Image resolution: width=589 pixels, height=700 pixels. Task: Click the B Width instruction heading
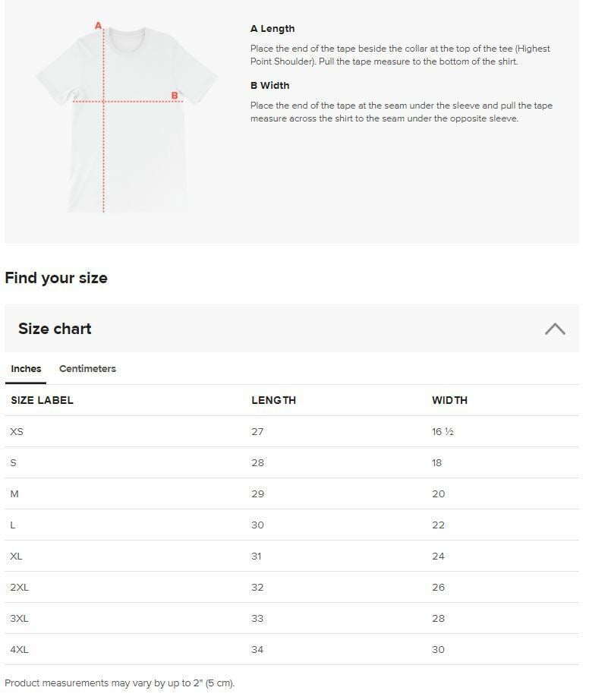269,86
